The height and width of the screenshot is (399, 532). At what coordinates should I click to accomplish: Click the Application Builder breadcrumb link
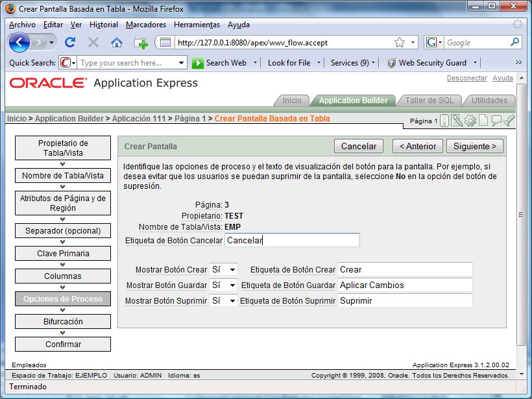click(x=69, y=119)
